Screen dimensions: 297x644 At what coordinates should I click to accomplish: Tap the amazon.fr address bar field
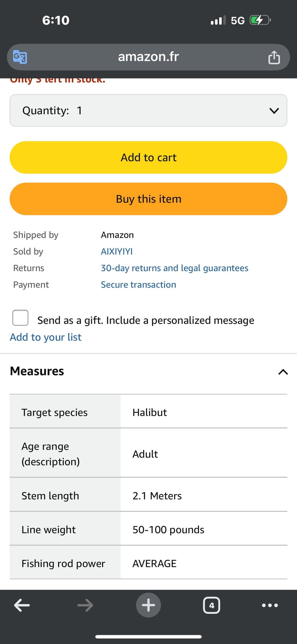(148, 57)
